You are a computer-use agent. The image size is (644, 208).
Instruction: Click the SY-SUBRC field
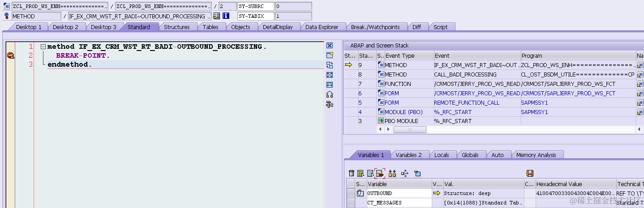tap(256, 6)
